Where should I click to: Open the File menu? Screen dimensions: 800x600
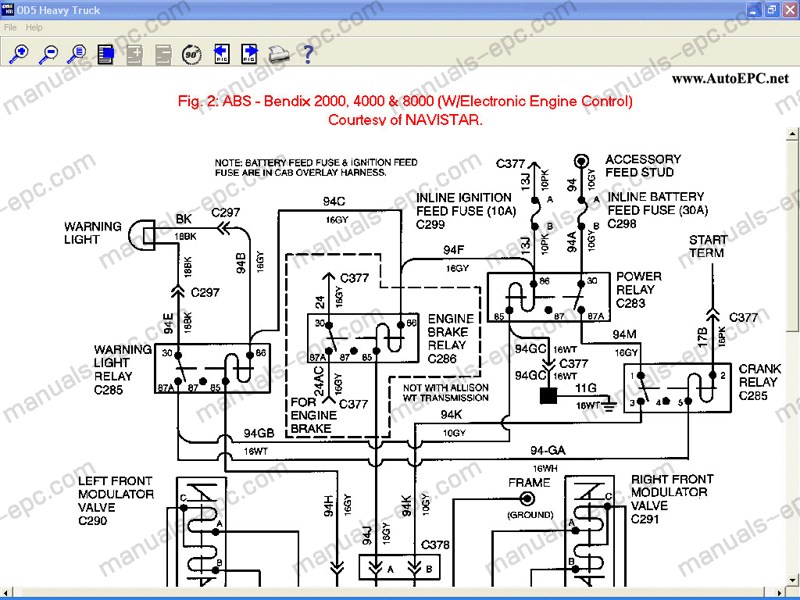10,28
